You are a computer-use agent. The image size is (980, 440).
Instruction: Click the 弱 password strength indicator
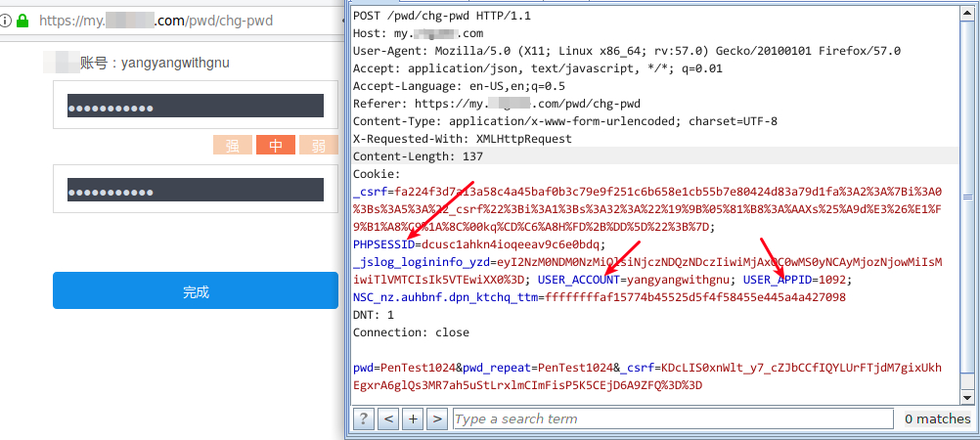click(x=319, y=145)
